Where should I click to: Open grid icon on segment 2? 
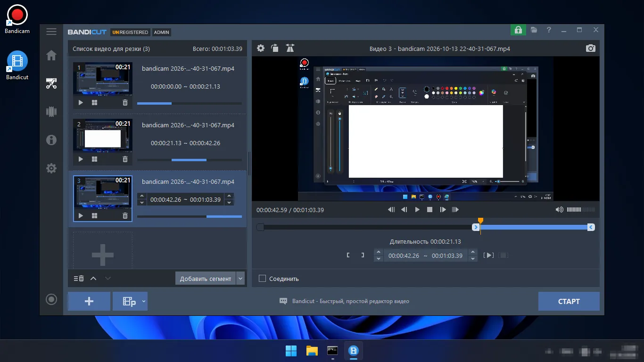[94, 159]
